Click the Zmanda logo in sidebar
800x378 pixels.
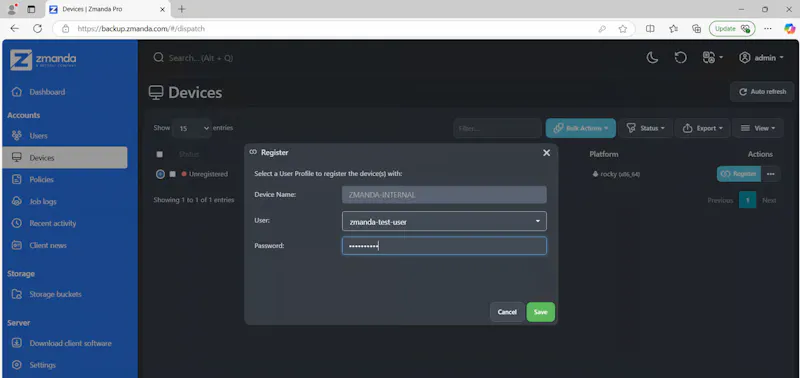point(43,60)
